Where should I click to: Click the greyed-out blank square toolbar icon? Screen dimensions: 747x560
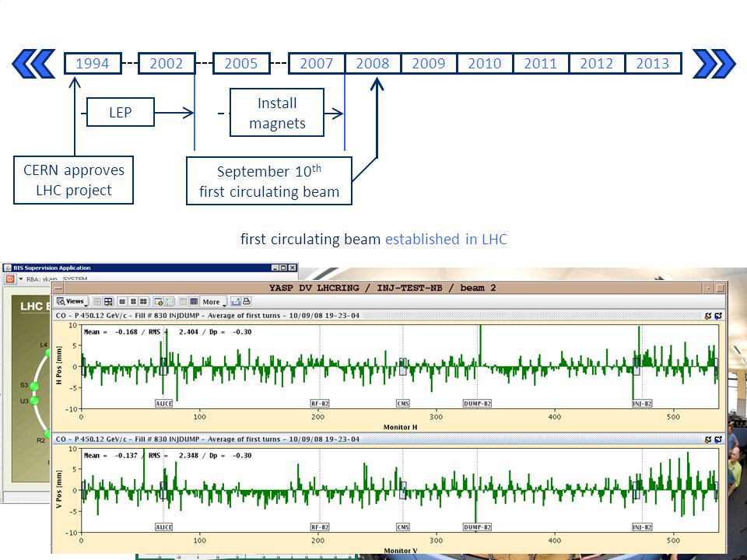pyautogui.click(x=183, y=302)
